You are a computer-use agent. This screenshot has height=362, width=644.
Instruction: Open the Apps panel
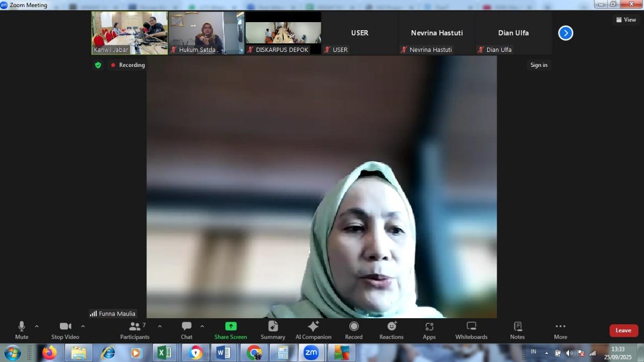coord(429,330)
